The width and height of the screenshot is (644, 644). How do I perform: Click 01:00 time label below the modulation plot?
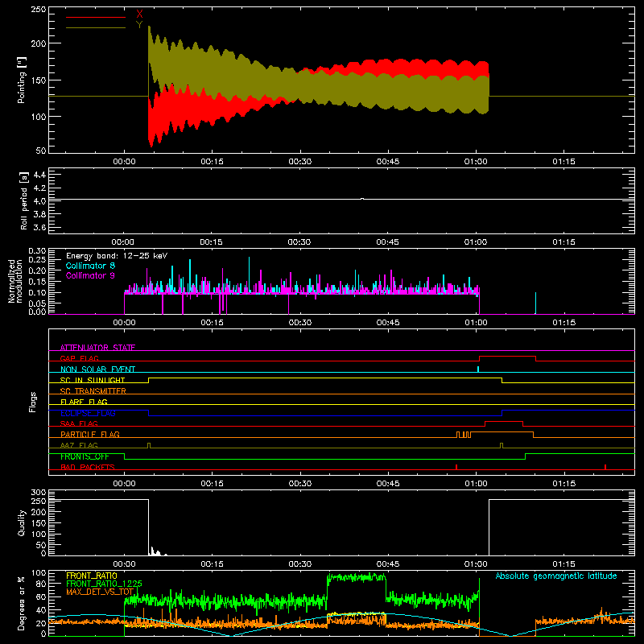(x=476, y=323)
